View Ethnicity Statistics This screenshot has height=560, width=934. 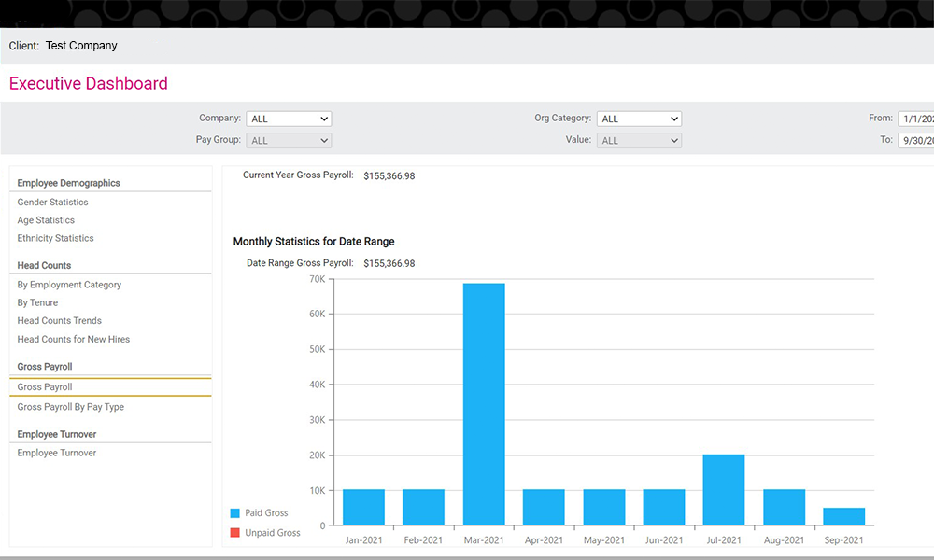(x=55, y=238)
